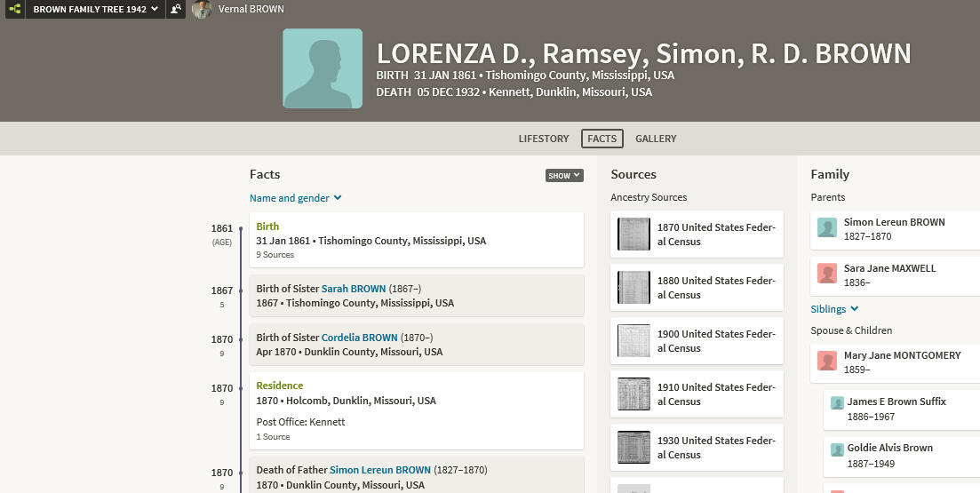Switch to the LIFESTORY tab
Screen dimensions: 980x493
pos(544,139)
